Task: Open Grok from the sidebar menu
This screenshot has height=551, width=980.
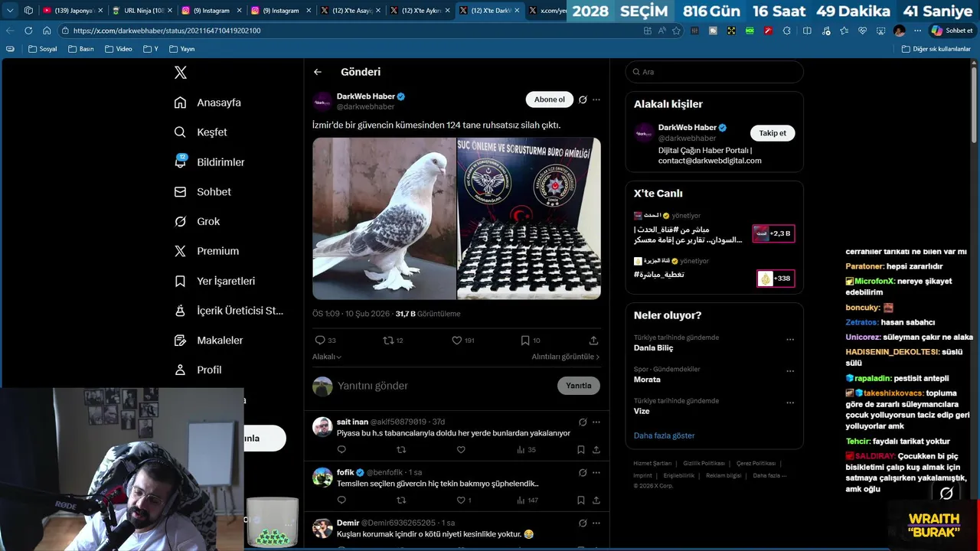Action: click(198, 221)
